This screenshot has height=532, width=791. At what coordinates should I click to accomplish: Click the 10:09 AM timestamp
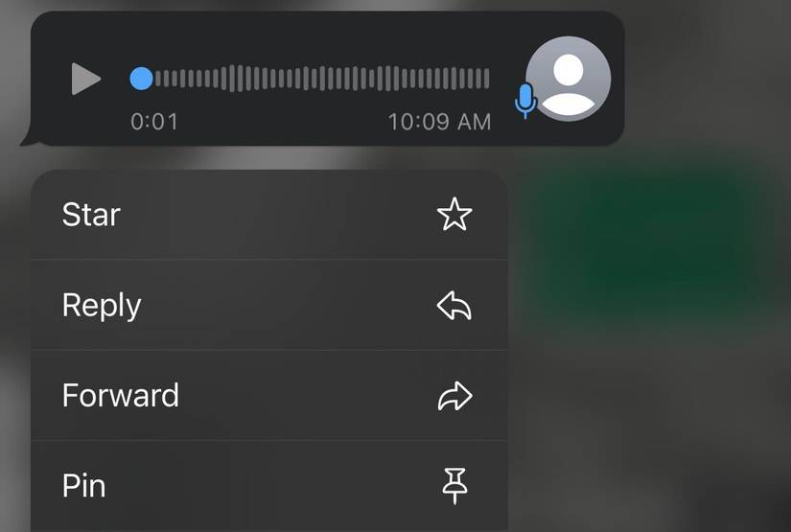pyautogui.click(x=439, y=122)
